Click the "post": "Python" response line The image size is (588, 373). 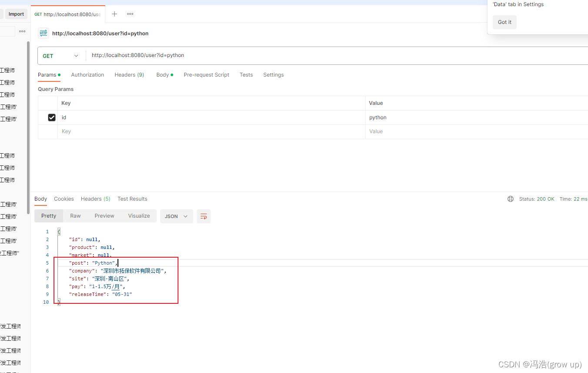tap(93, 263)
